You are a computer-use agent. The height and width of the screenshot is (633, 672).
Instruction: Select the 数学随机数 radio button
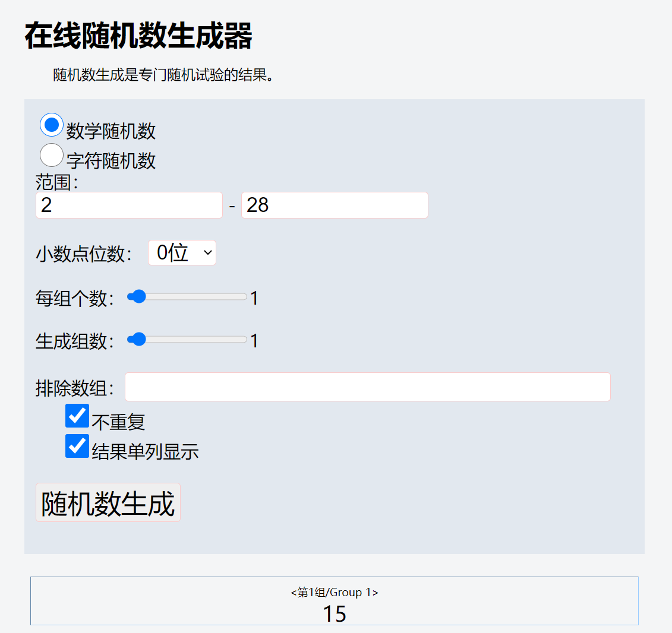point(52,125)
